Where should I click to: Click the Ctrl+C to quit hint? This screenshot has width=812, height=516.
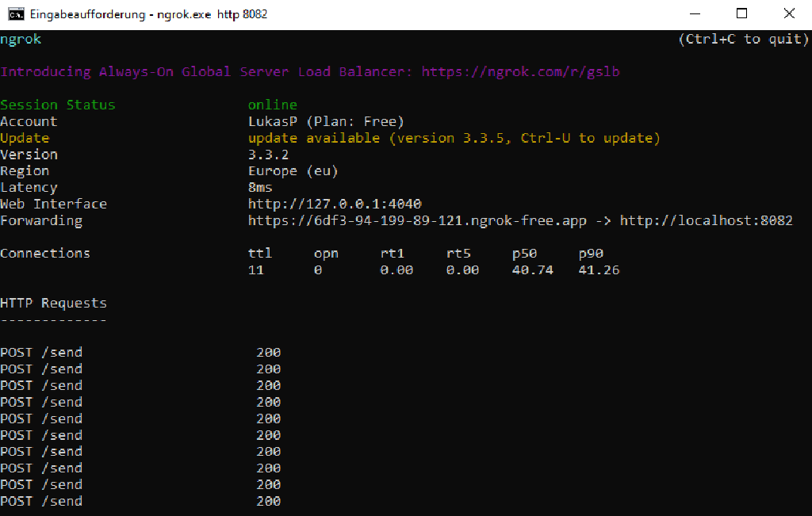pyautogui.click(x=743, y=38)
